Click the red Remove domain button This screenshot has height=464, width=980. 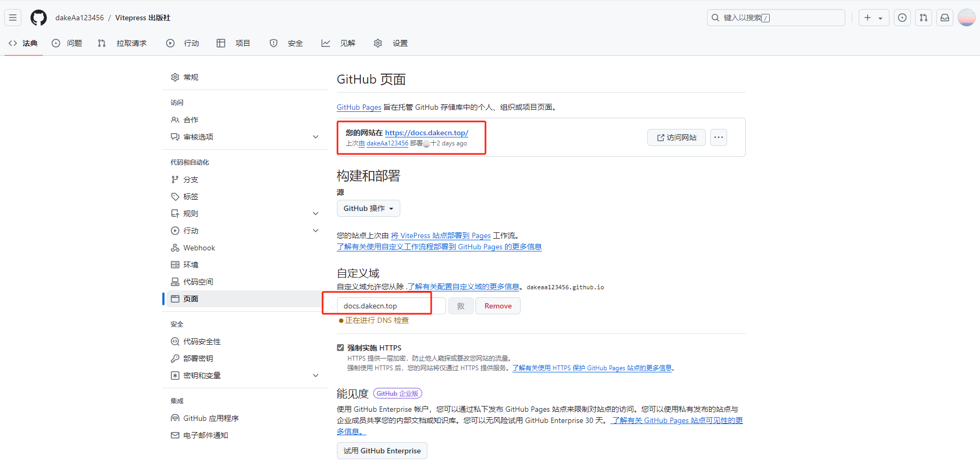[x=498, y=306]
